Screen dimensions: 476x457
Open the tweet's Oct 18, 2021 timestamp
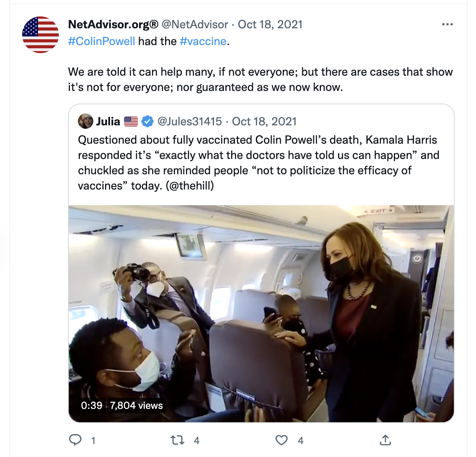point(270,24)
